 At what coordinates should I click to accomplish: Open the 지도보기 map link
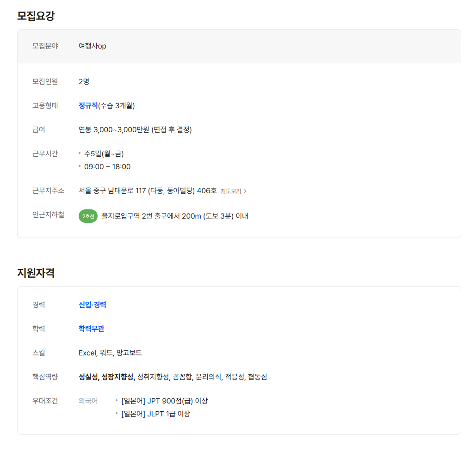230,191
